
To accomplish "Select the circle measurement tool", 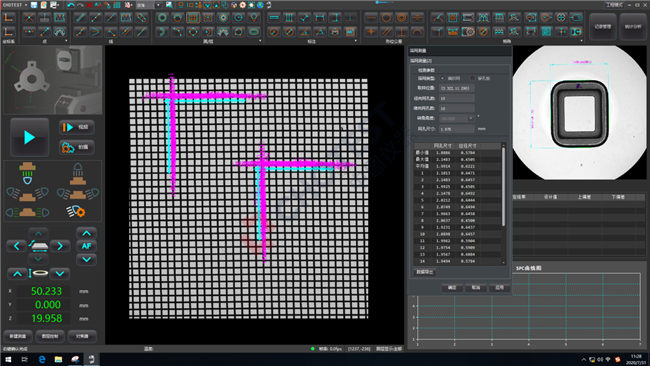I will 162,17.
